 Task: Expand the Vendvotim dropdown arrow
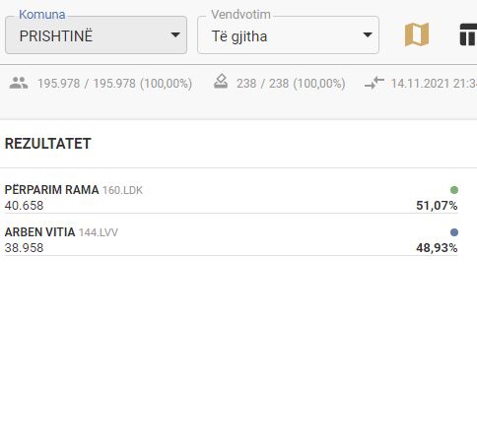[x=368, y=34]
